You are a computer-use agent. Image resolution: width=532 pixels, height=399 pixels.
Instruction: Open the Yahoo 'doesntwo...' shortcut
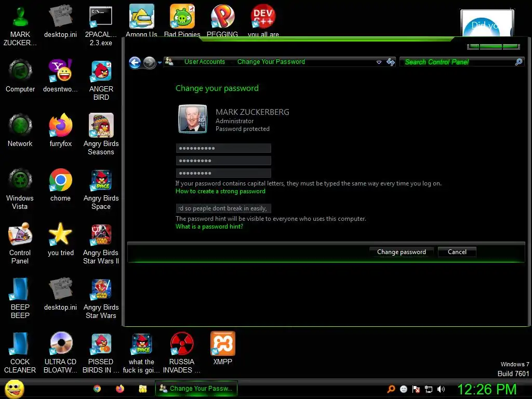pyautogui.click(x=60, y=76)
